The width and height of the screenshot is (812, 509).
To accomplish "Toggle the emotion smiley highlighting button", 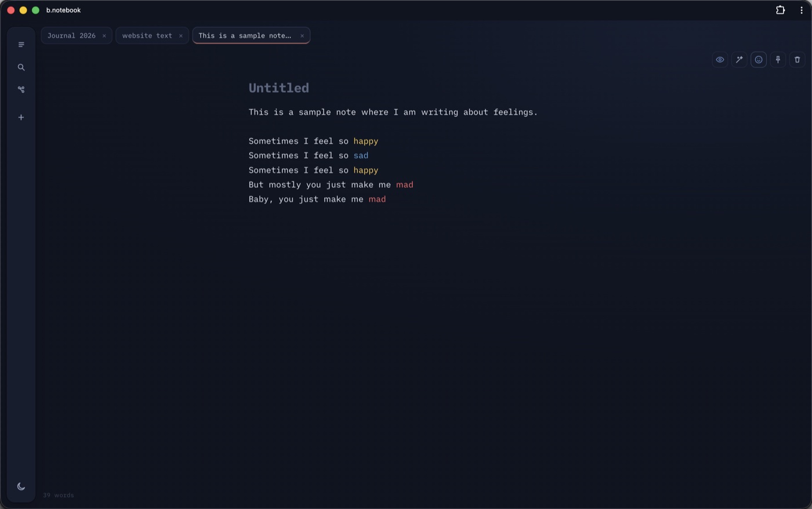I will [759, 60].
